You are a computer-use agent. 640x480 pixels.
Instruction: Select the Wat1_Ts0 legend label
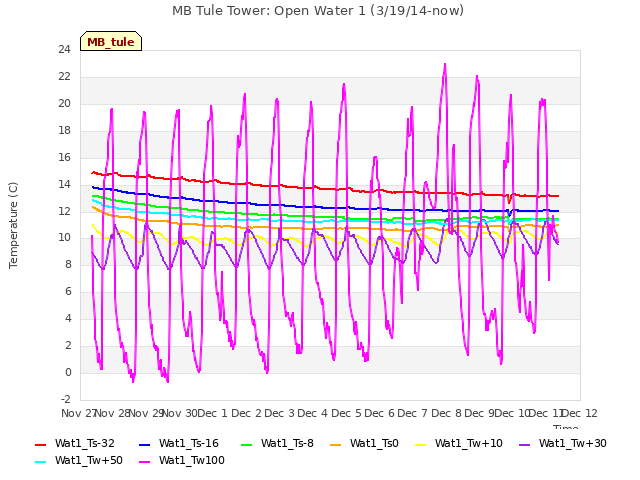(374, 443)
